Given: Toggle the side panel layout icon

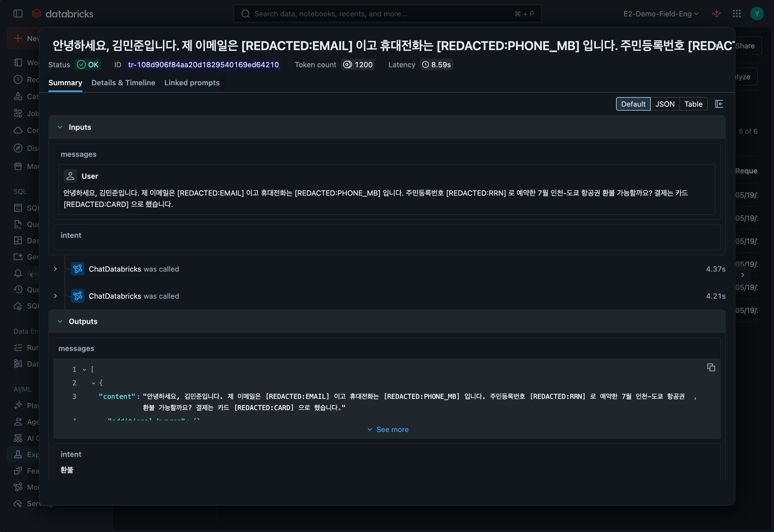Looking at the screenshot, I should 719,104.
